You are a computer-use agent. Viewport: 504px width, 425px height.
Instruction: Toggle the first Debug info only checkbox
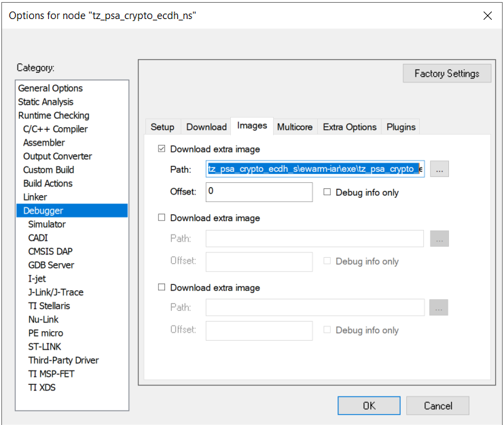pyautogui.click(x=327, y=192)
